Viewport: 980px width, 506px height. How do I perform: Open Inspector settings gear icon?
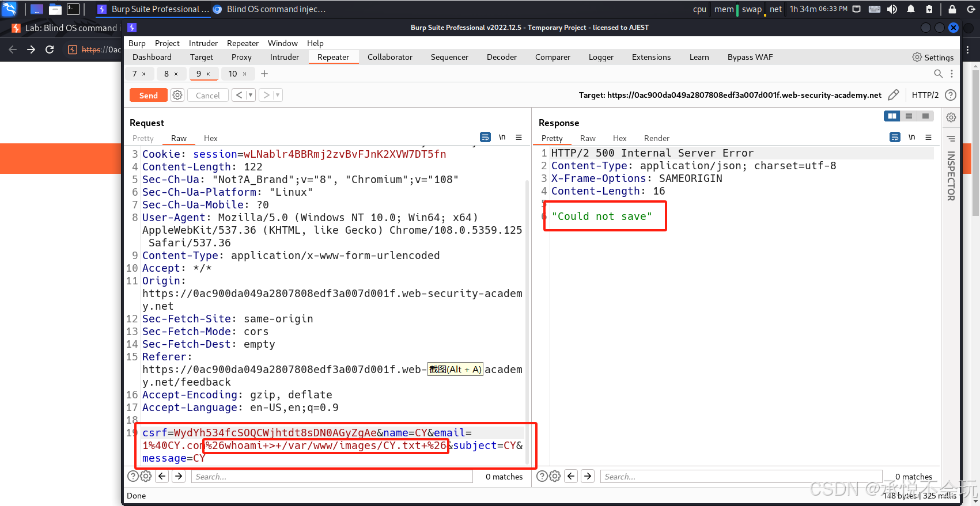(951, 117)
